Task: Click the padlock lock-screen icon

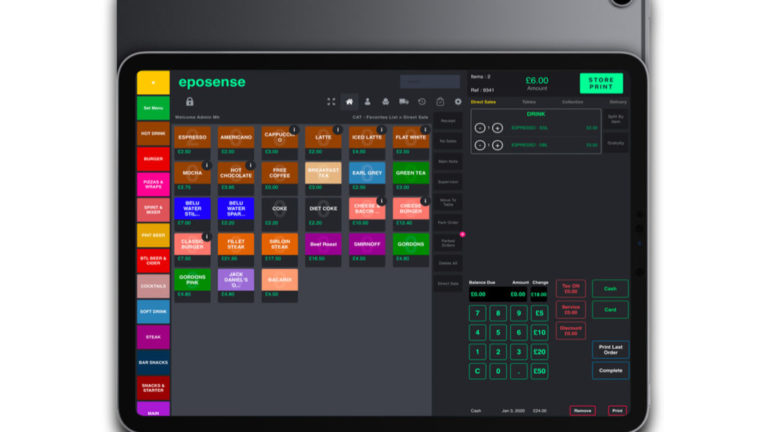Action: (x=189, y=101)
